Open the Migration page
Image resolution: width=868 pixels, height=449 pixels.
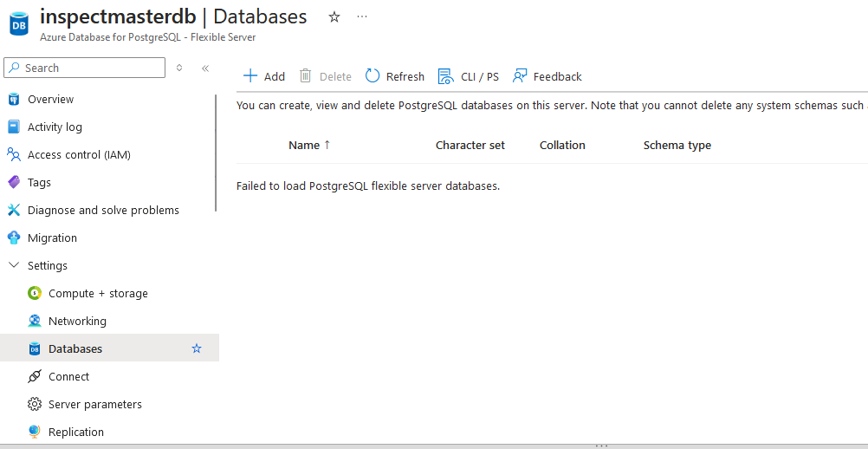[52, 238]
